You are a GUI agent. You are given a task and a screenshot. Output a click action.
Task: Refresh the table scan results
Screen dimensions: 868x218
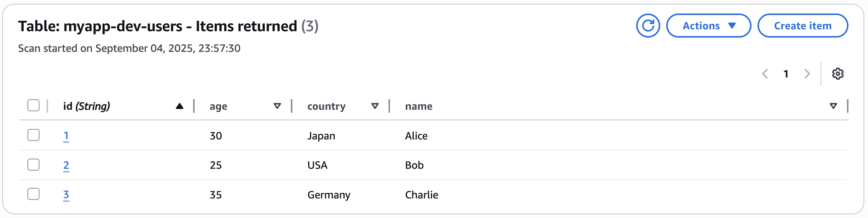pyautogui.click(x=648, y=26)
